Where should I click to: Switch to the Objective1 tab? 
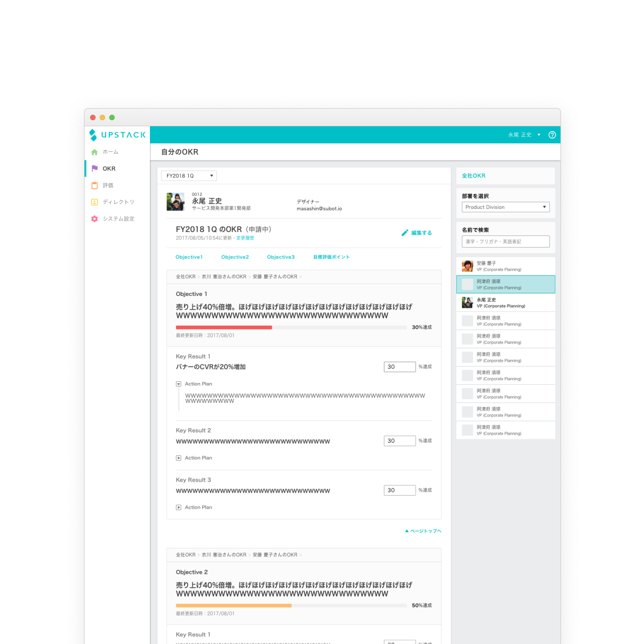[x=189, y=257]
